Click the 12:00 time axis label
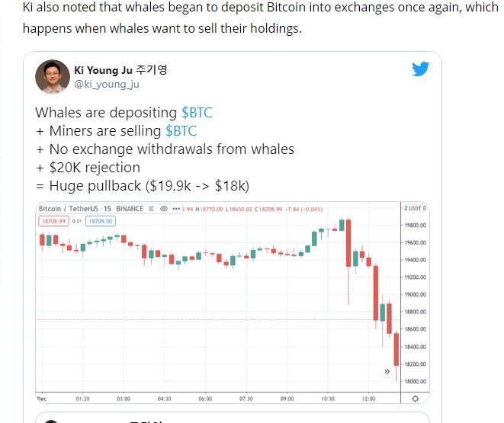Image resolution: width=504 pixels, height=423 pixels. 368,398
